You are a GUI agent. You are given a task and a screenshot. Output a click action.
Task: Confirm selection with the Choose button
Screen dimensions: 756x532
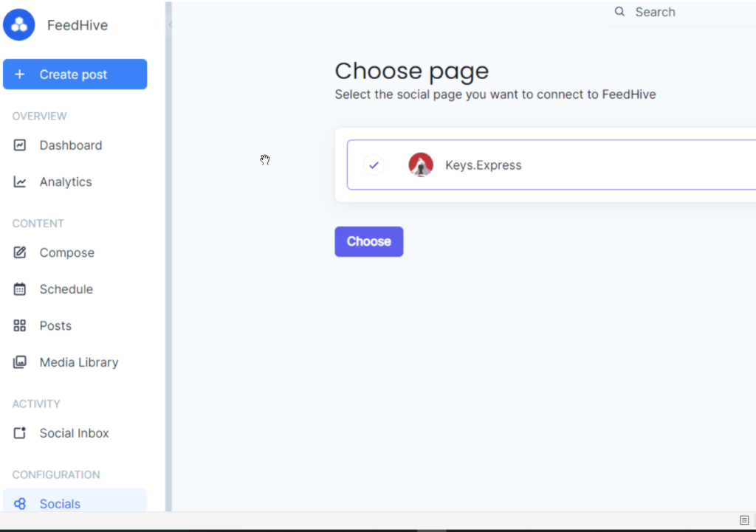tap(368, 241)
